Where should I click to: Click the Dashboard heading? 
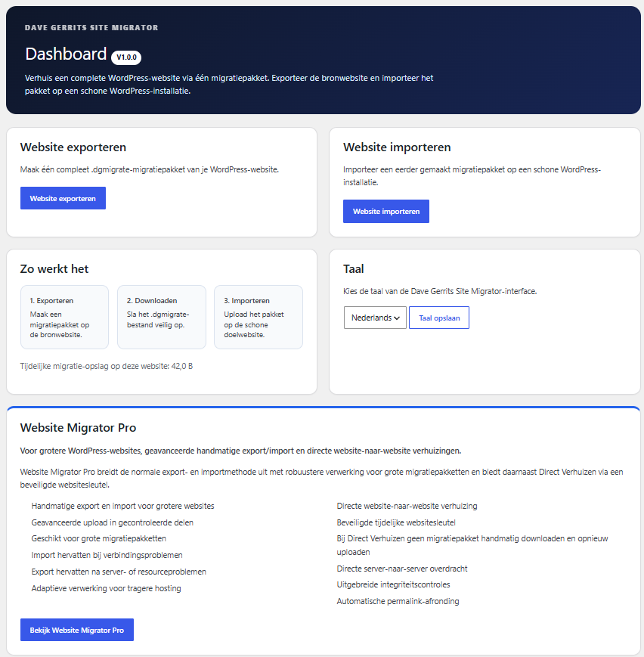pos(66,54)
